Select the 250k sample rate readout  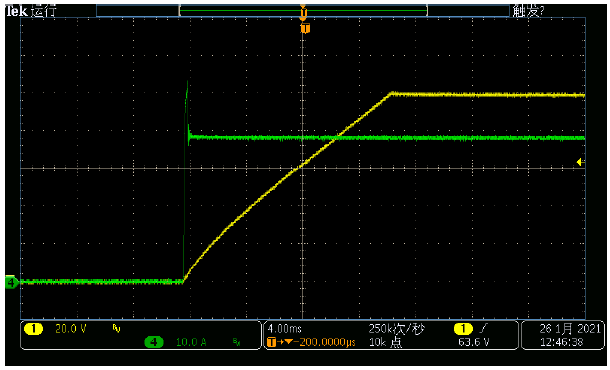tap(397, 329)
